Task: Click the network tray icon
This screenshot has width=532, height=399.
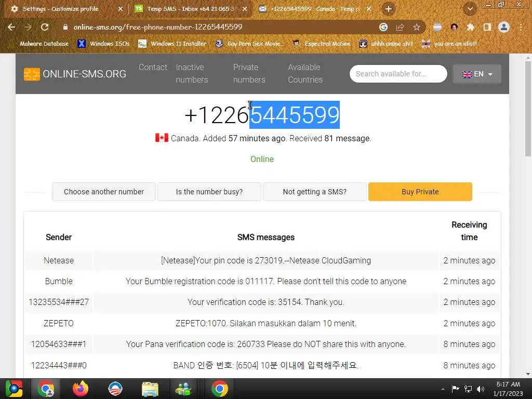Action: coord(468,389)
